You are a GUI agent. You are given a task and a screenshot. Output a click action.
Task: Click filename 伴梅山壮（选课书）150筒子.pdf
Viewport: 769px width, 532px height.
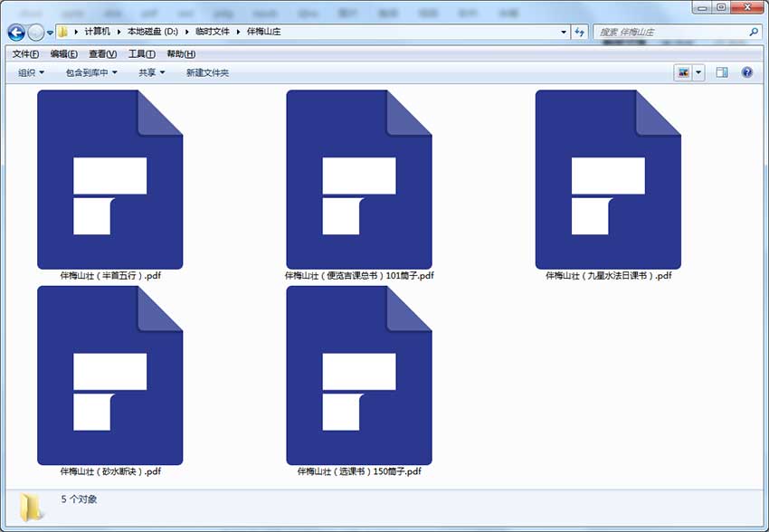tap(359, 471)
